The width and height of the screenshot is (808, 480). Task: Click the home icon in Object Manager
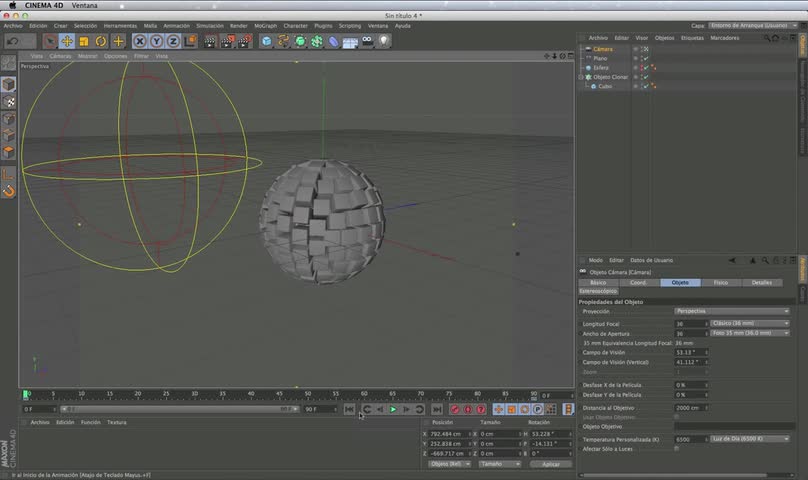click(x=776, y=38)
